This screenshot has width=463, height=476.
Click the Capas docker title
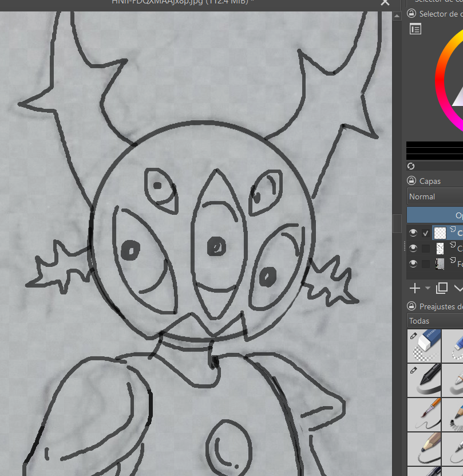[x=430, y=181]
